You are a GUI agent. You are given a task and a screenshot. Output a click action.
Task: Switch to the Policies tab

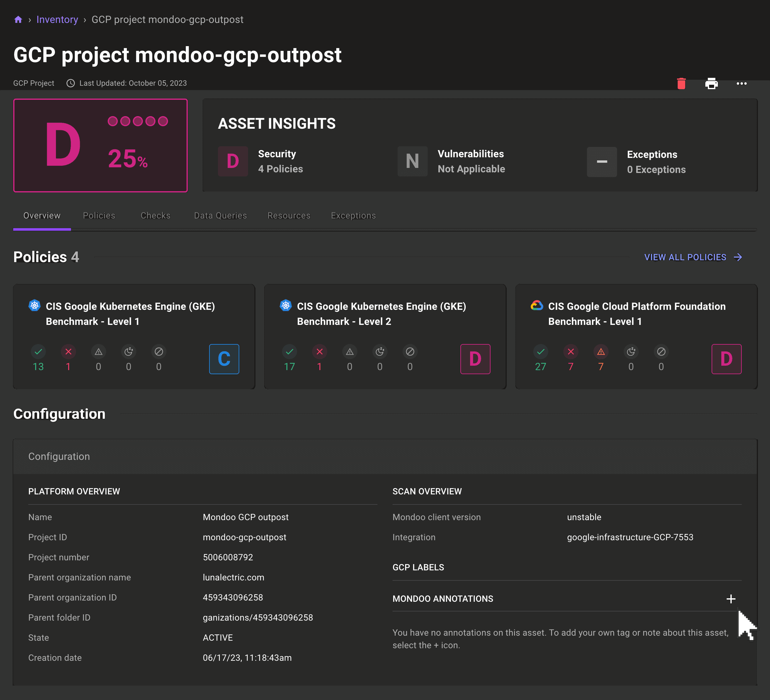[x=99, y=215]
